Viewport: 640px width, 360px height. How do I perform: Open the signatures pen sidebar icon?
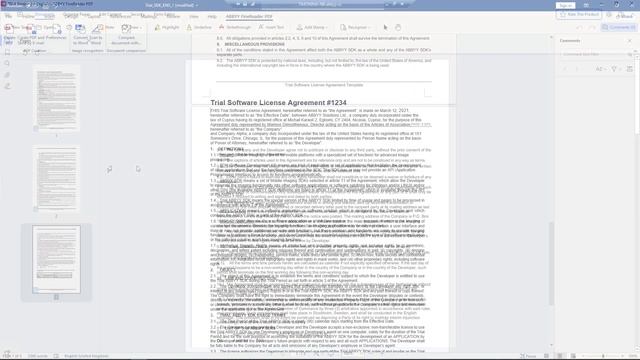coord(7,86)
